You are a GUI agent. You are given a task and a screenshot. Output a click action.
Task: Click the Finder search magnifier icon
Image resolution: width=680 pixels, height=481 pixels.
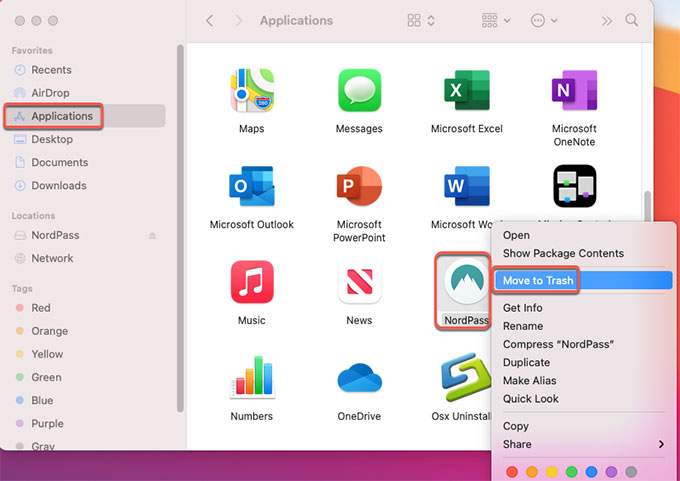click(x=631, y=20)
